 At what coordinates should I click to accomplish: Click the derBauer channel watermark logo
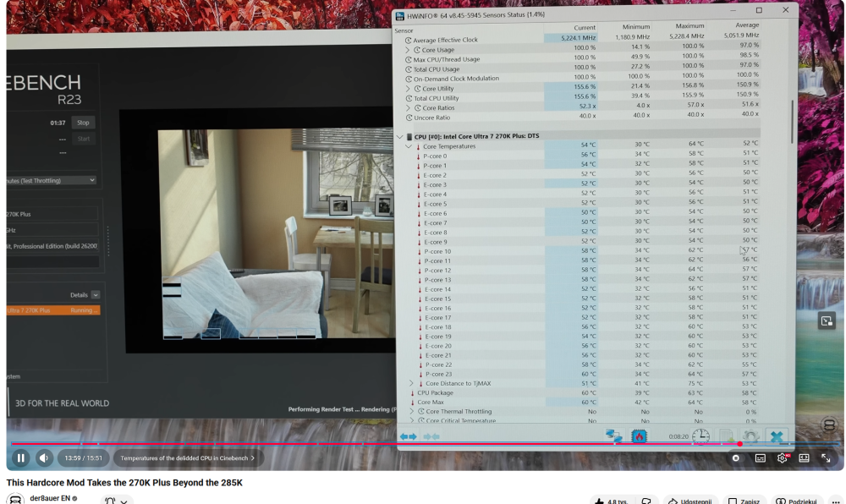(829, 425)
